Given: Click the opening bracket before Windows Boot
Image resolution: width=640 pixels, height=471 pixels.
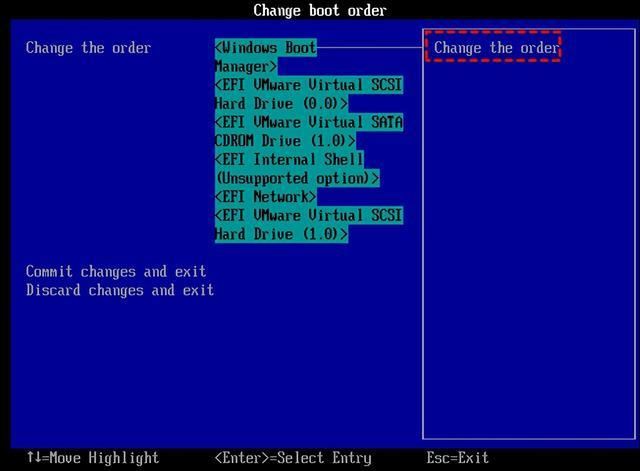Looking at the screenshot, I should [219, 48].
